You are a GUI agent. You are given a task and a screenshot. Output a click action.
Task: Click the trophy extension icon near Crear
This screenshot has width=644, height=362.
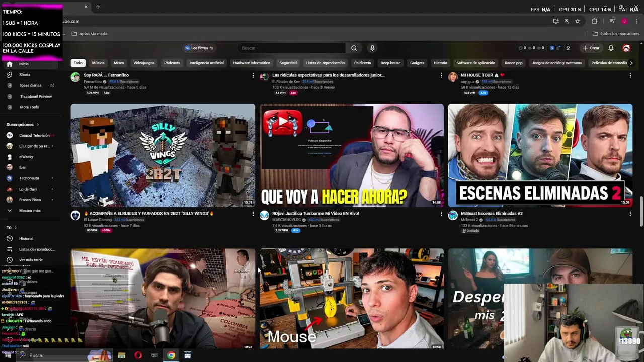(x=568, y=48)
